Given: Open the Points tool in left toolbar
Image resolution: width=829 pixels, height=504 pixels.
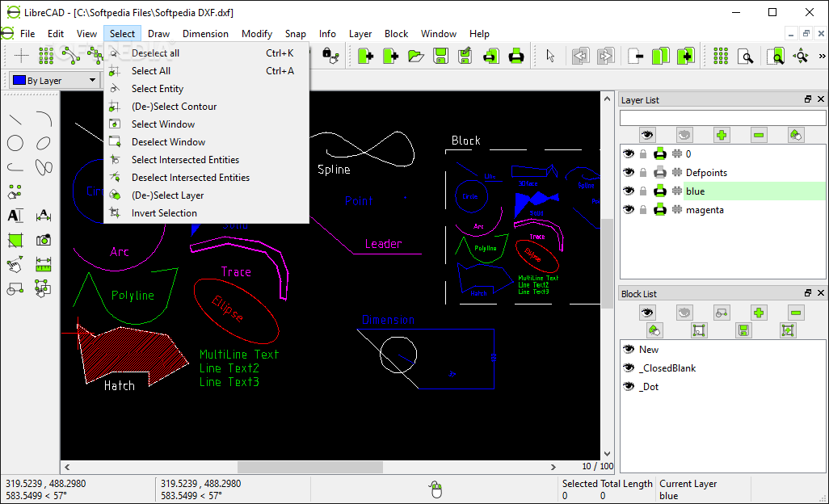Looking at the screenshot, I should pos(15,191).
